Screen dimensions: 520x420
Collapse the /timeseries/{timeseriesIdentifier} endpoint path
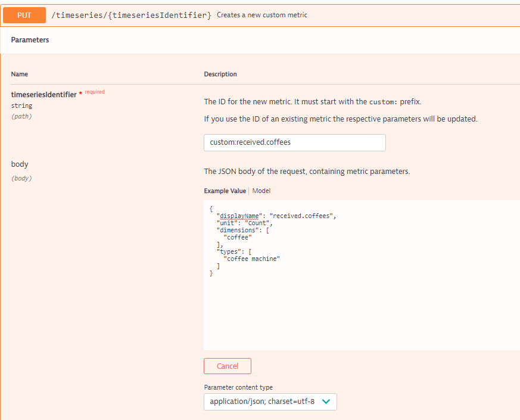[x=131, y=15]
